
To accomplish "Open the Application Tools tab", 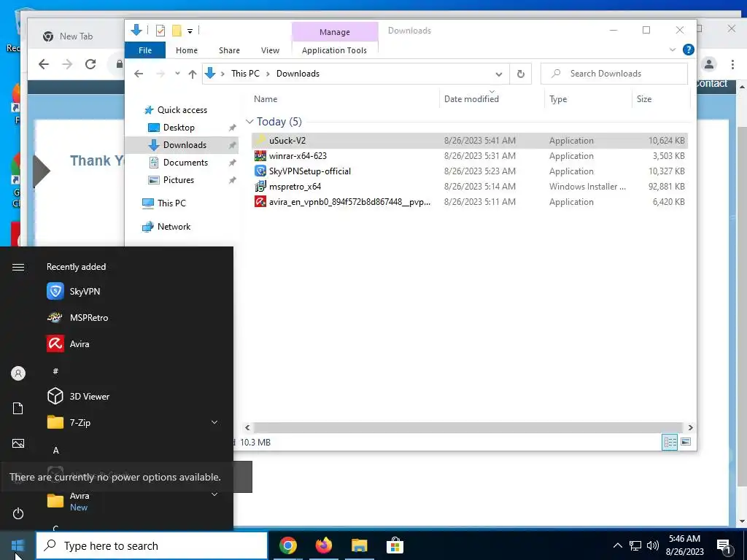I will coord(334,50).
